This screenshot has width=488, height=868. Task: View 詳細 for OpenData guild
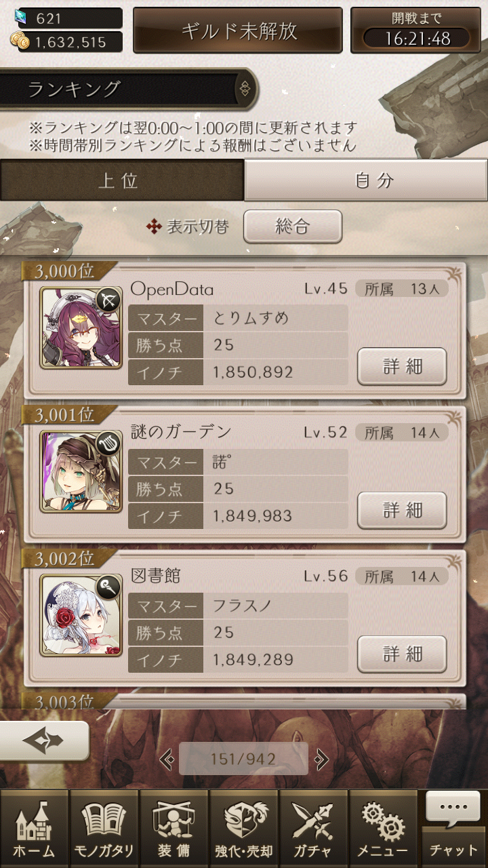pyautogui.click(x=402, y=367)
